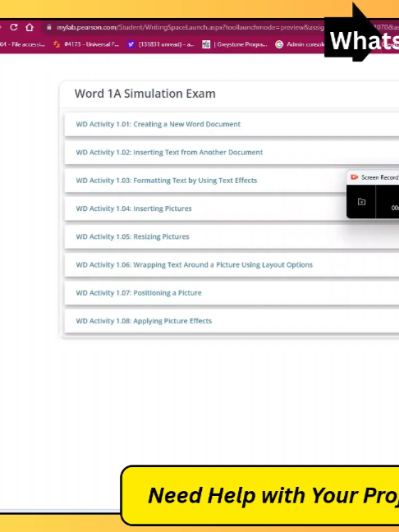The height and width of the screenshot is (532, 399).
Task: Click the 'Word 1A Simulation Exam' heading
Action: [x=144, y=94]
